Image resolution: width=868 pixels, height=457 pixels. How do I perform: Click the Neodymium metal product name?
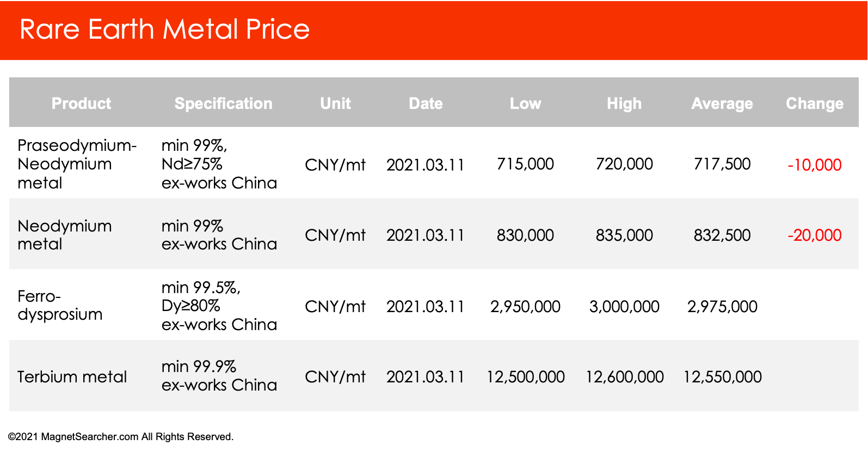coord(64,235)
